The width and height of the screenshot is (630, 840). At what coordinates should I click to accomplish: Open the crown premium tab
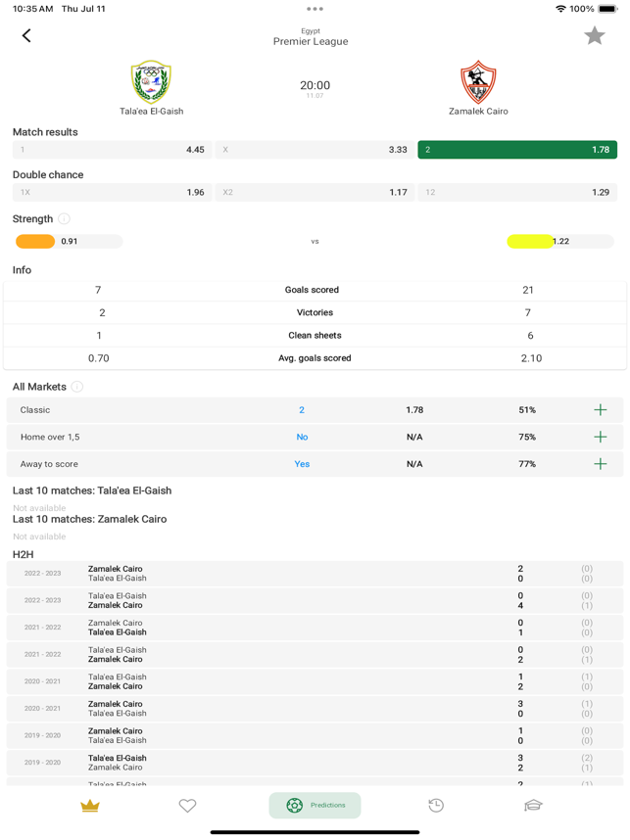point(90,805)
